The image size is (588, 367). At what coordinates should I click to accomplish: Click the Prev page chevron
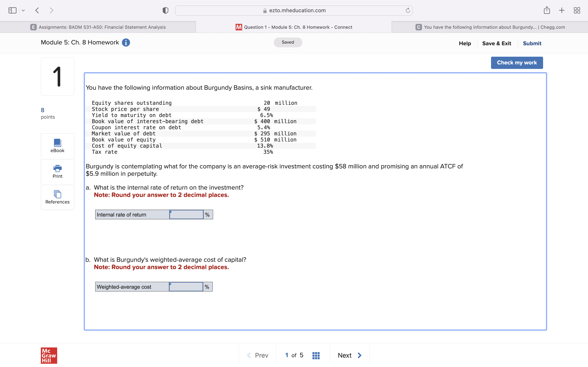tap(249, 355)
